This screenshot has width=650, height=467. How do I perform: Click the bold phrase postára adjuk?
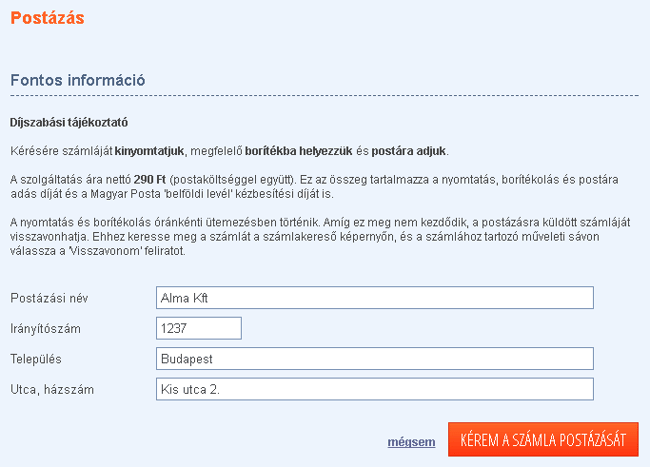click(408, 151)
